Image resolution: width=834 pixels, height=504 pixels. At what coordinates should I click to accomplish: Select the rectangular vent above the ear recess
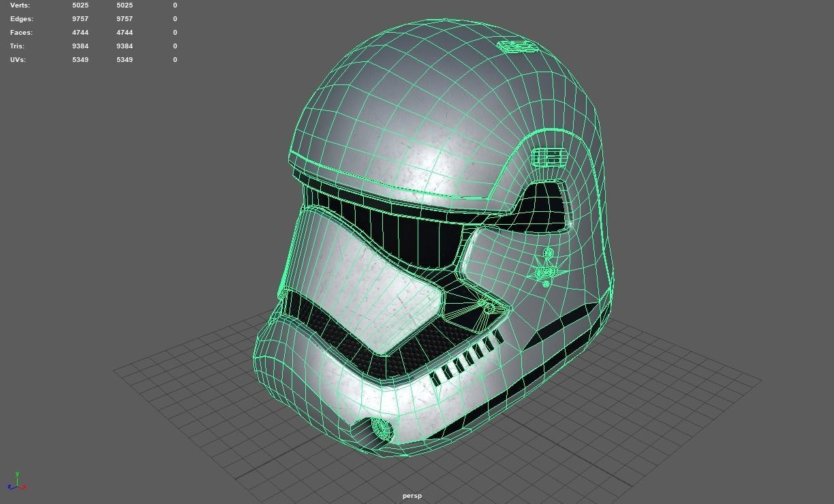point(549,157)
